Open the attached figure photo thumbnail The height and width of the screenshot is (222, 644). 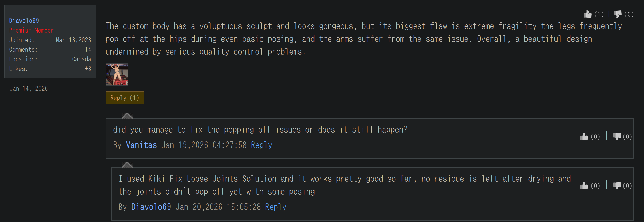pos(117,74)
